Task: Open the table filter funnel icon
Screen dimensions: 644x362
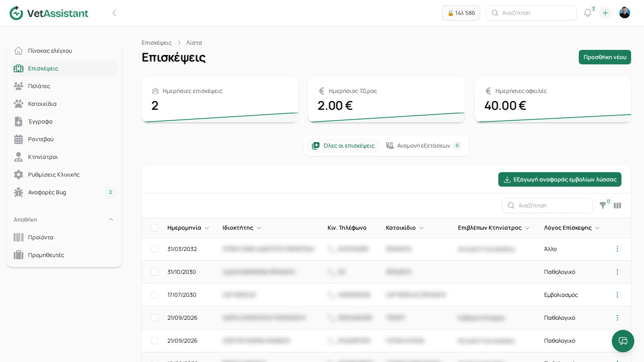Action: pyautogui.click(x=603, y=206)
